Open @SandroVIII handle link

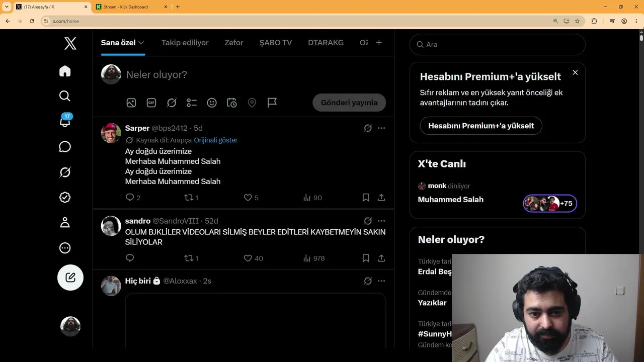point(176,221)
